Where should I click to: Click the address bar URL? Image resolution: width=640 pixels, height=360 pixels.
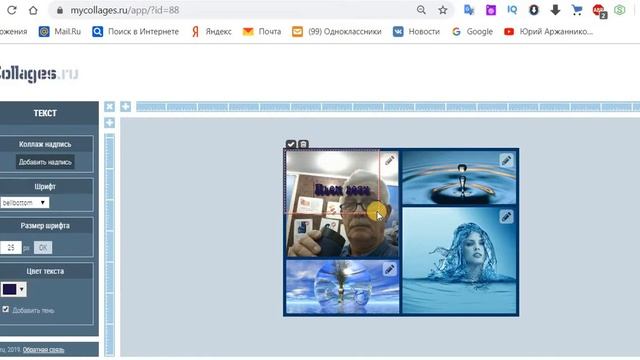point(124,10)
